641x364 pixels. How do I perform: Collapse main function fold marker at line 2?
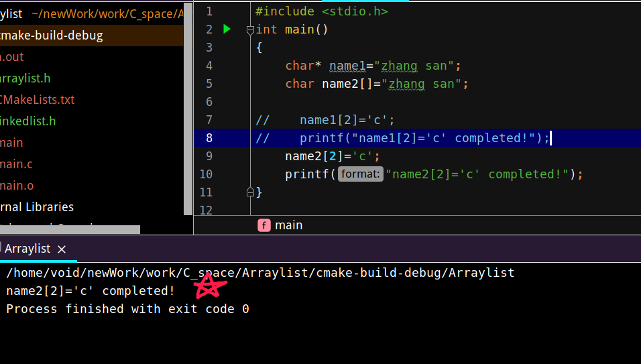click(250, 29)
